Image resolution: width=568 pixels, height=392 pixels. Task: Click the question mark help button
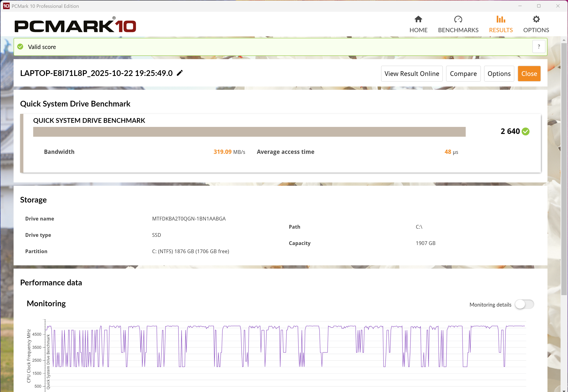pyautogui.click(x=539, y=47)
